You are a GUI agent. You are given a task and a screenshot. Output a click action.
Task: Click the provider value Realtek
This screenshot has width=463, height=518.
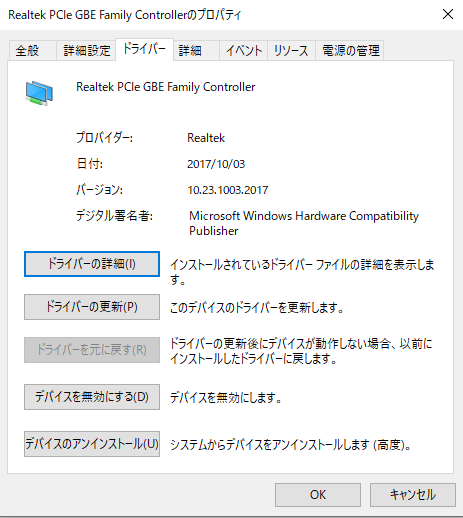click(206, 138)
